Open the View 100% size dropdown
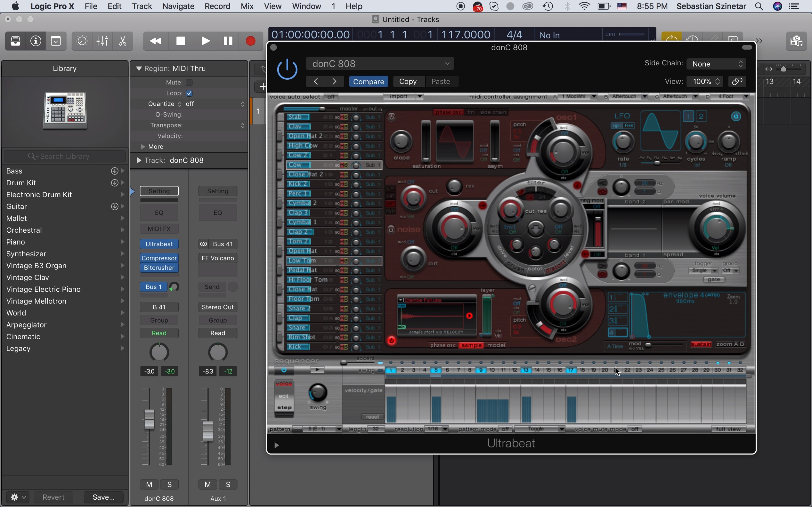The image size is (812, 507). 705,81
